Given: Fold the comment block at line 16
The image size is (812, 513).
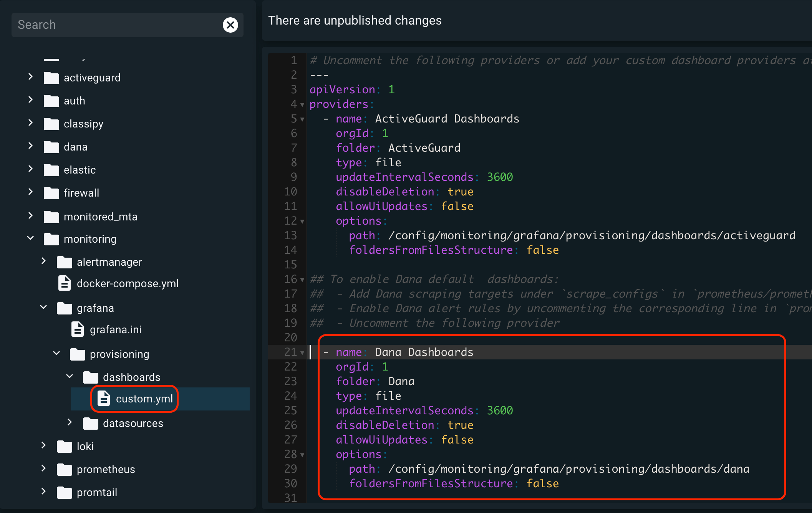Looking at the screenshot, I should click(x=302, y=280).
